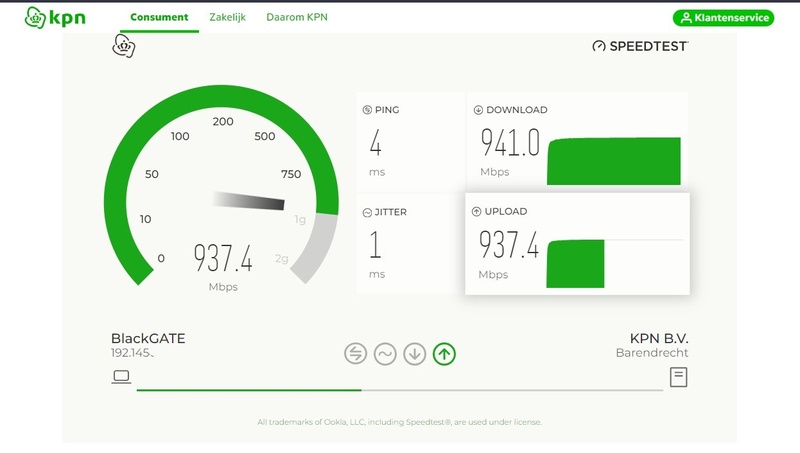800x453 pixels.
Task: Click the UPLOAD arrow icon in card
Action: tap(477, 211)
